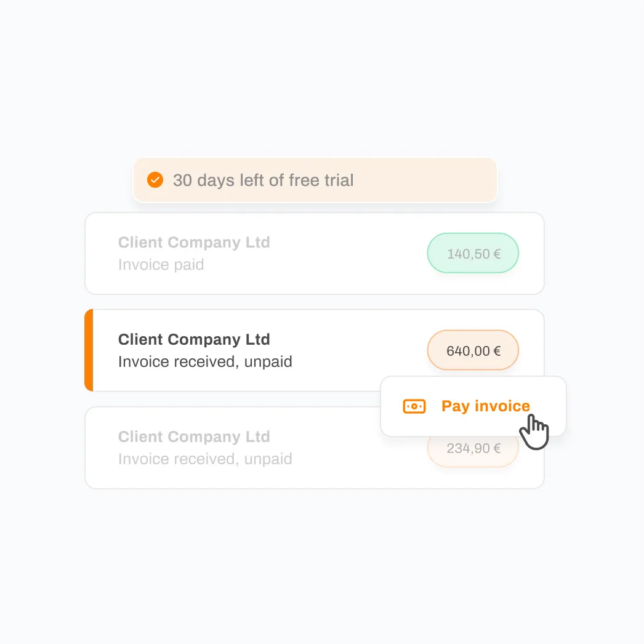
Task: Click the 30 days left trial text
Action: point(263,180)
